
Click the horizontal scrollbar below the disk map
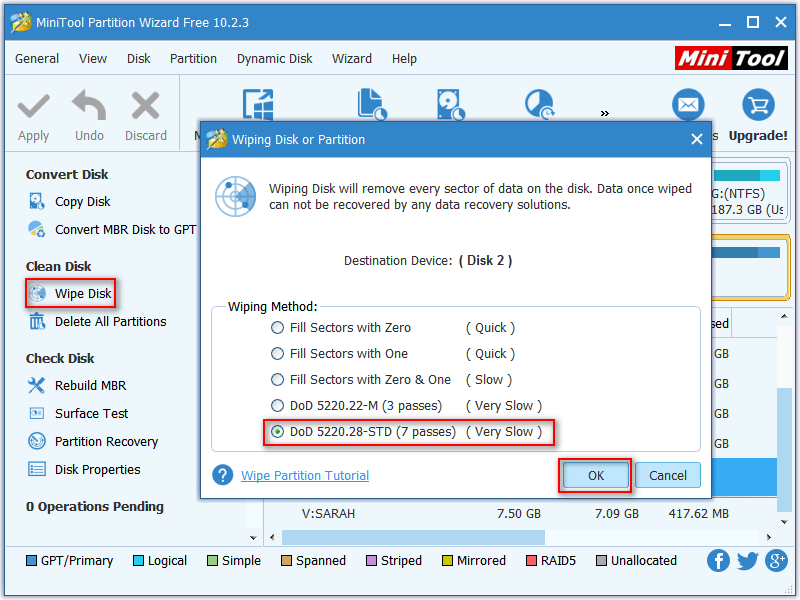tap(410, 538)
